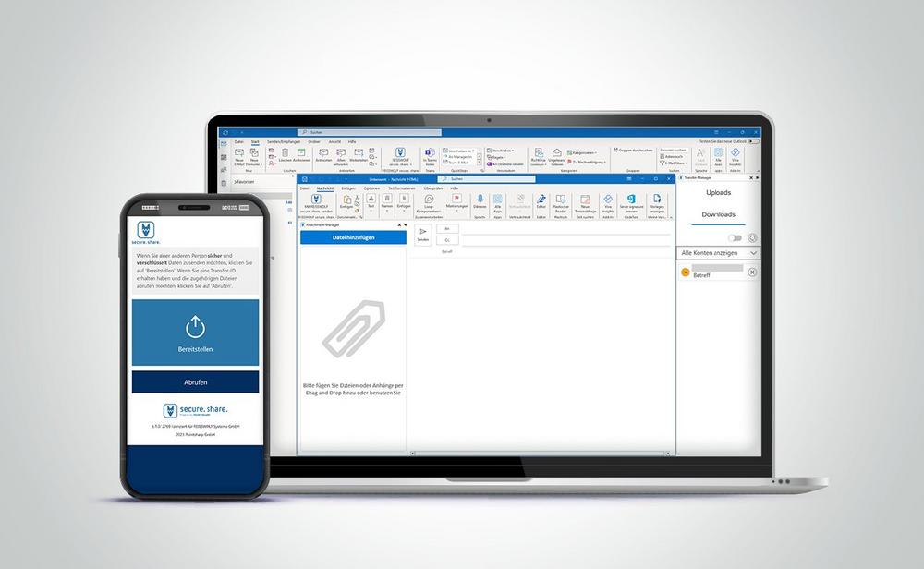Click the An recipient address field
Screen dimensions: 924x569
point(565,229)
